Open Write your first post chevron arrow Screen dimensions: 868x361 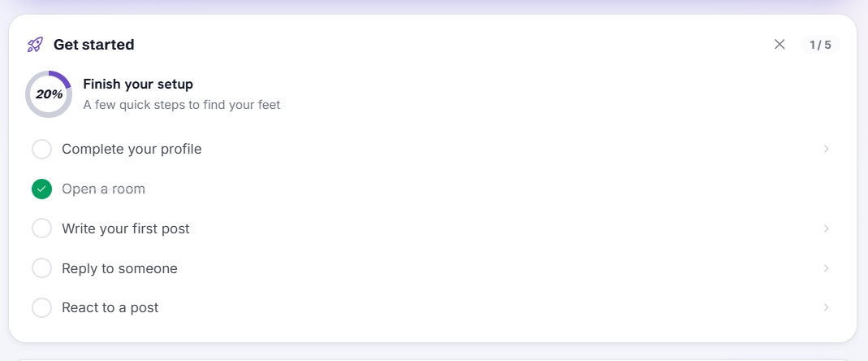826,228
